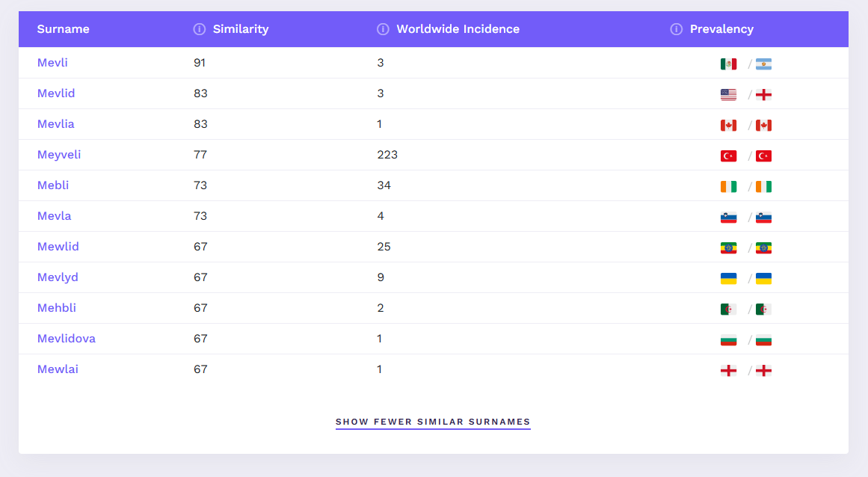Image resolution: width=868 pixels, height=477 pixels.
Task: Click second Ukraine flag in Mevlyd row
Action: coord(763,279)
